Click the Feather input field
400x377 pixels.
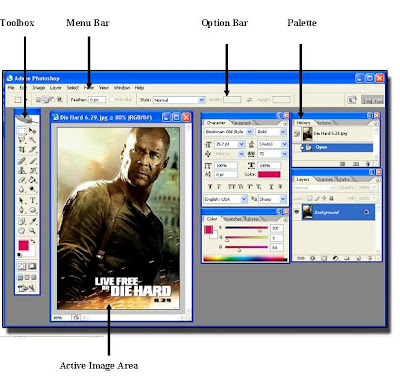(97, 100)
